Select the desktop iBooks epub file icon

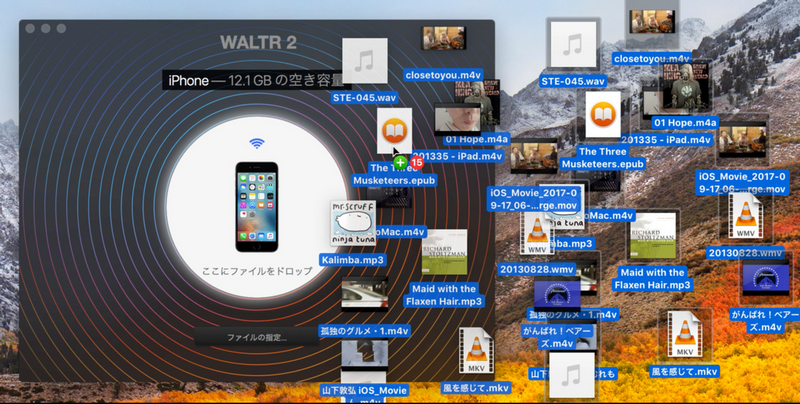tap(603, 114)
